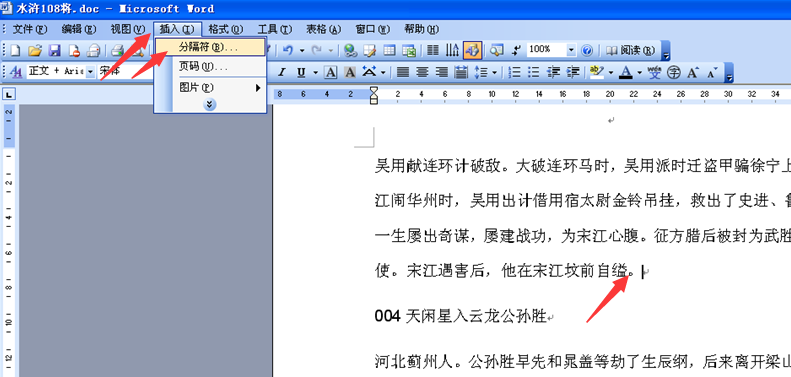Open Columns layout icon
The image size is (791, 377).
tap(433, 50)
